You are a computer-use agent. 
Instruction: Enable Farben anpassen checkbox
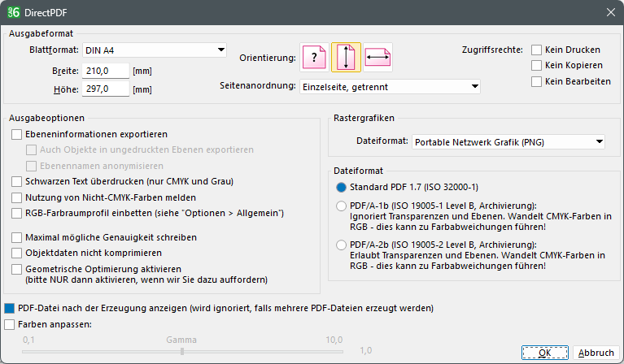coord(10,324)
